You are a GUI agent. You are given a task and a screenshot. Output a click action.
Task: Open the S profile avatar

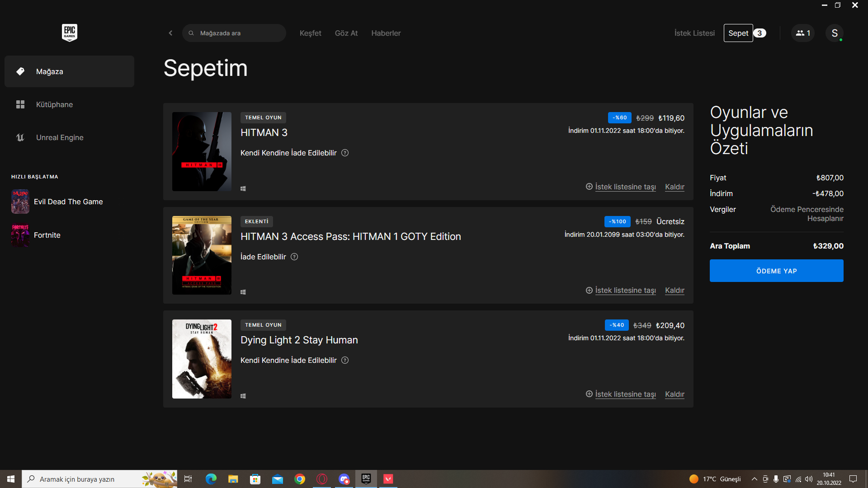click(x=835, y=33)
